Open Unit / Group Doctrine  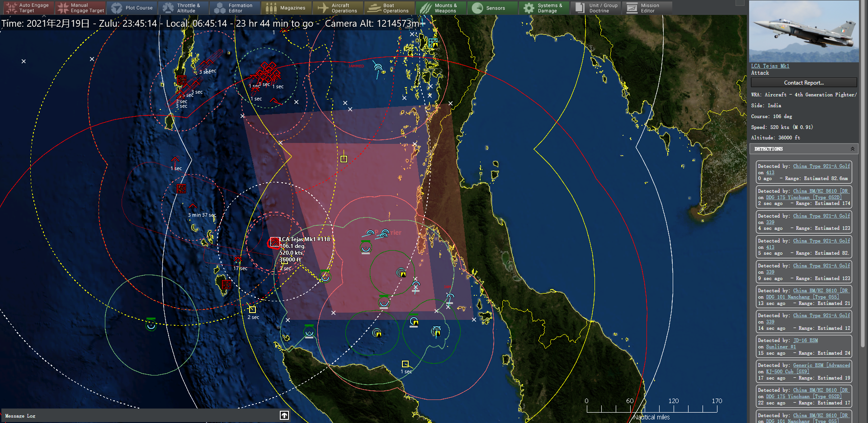tap(596, 8)
